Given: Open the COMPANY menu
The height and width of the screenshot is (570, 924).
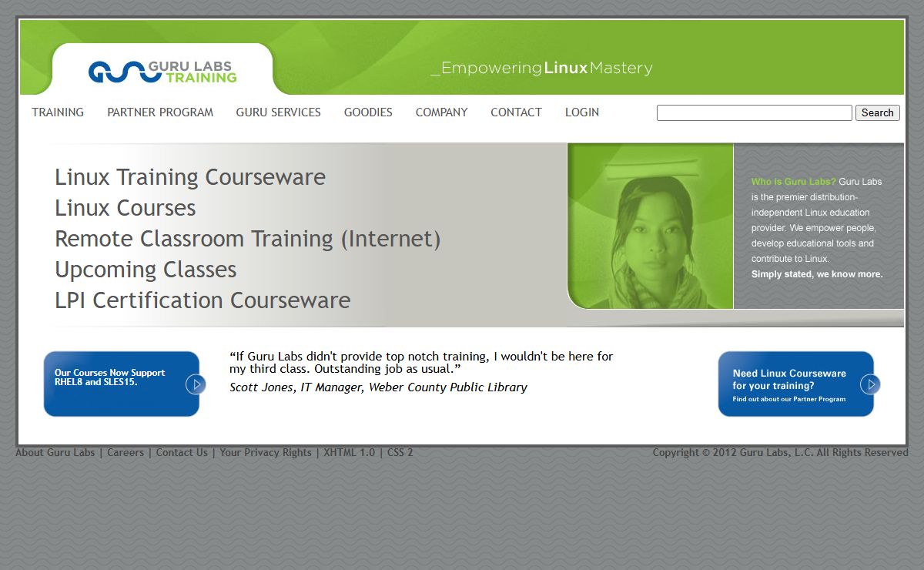Looking at the screenshot, I should [441, 112].
